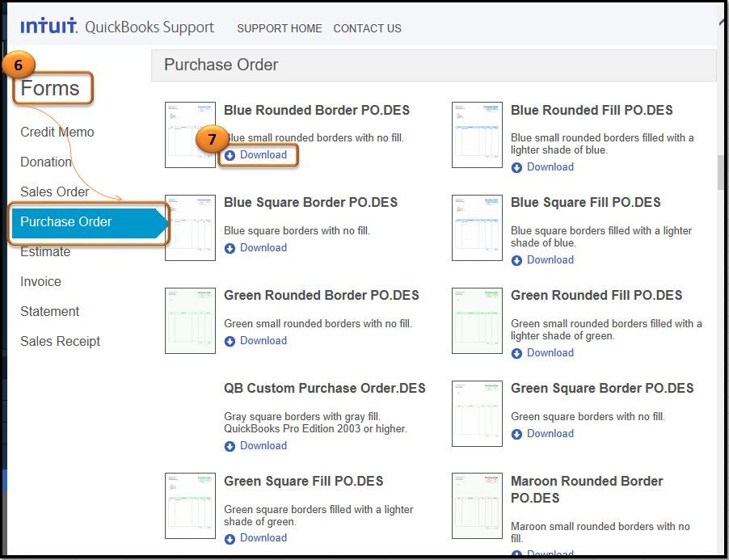Open Blue Rounded Fill PO.DES thumbnail preview
Viewport: 729px width, 560px height.
click(477, 135)
